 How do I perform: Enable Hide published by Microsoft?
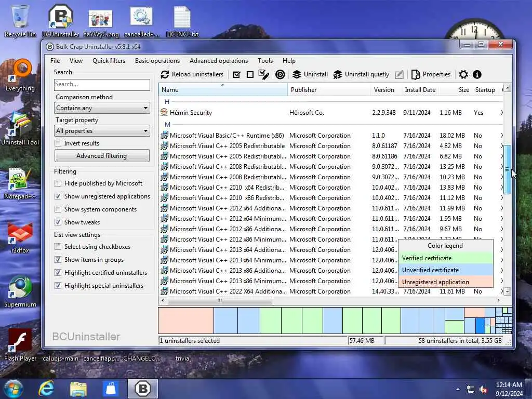tap(58, 183)
